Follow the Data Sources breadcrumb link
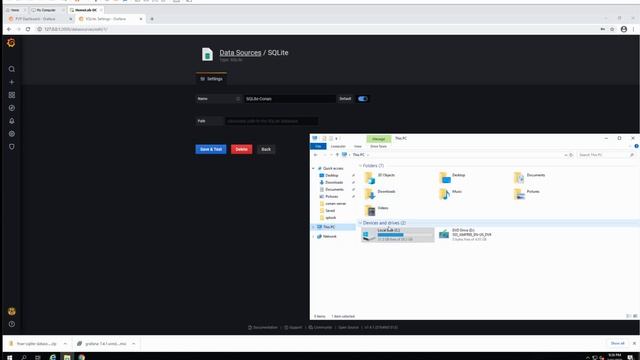This screenshot has width=640, height=360. tap(240, 53)
